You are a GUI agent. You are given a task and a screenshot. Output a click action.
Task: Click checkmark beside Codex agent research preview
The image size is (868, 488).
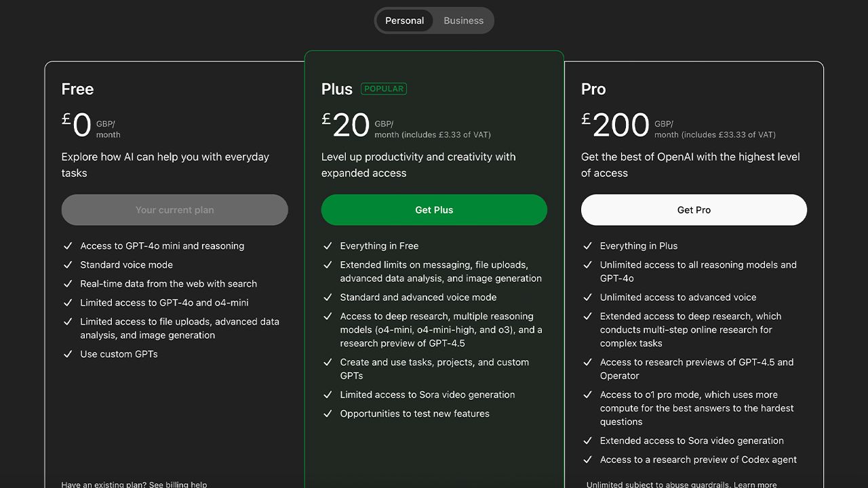pyautogui.click(x=587, y=460)
